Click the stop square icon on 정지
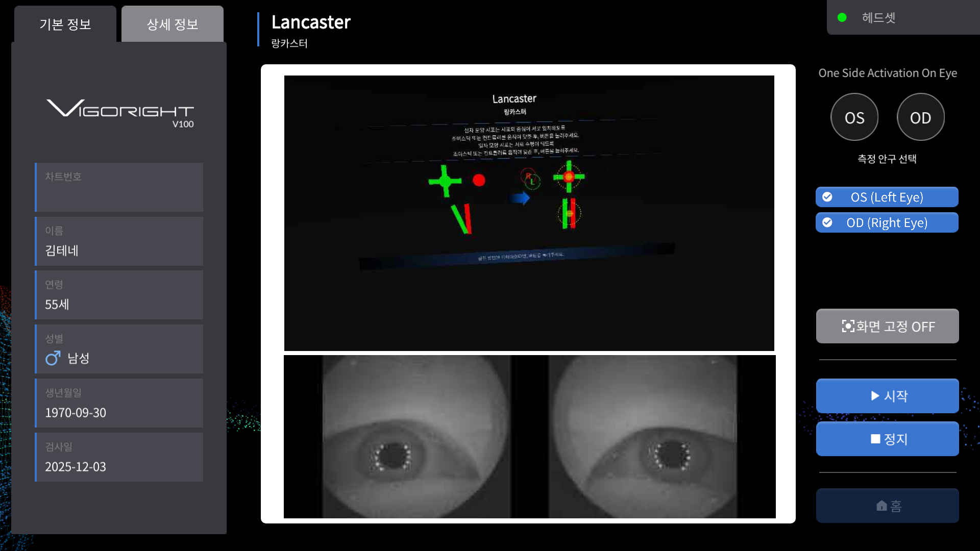Image resolution: width=980 pixels, height=551 pixels. tap(875, 439)
